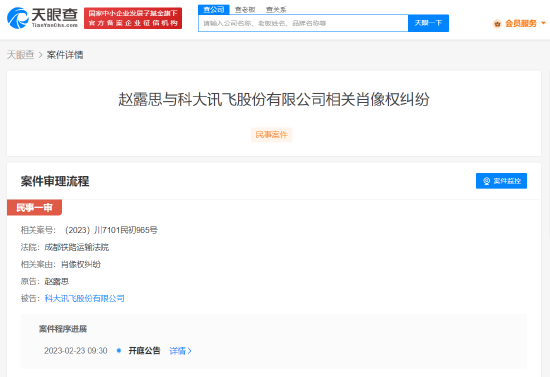The image size is (550, 377).
Task: Open the 会员服务 membership menu
Action: click(521, 23)
